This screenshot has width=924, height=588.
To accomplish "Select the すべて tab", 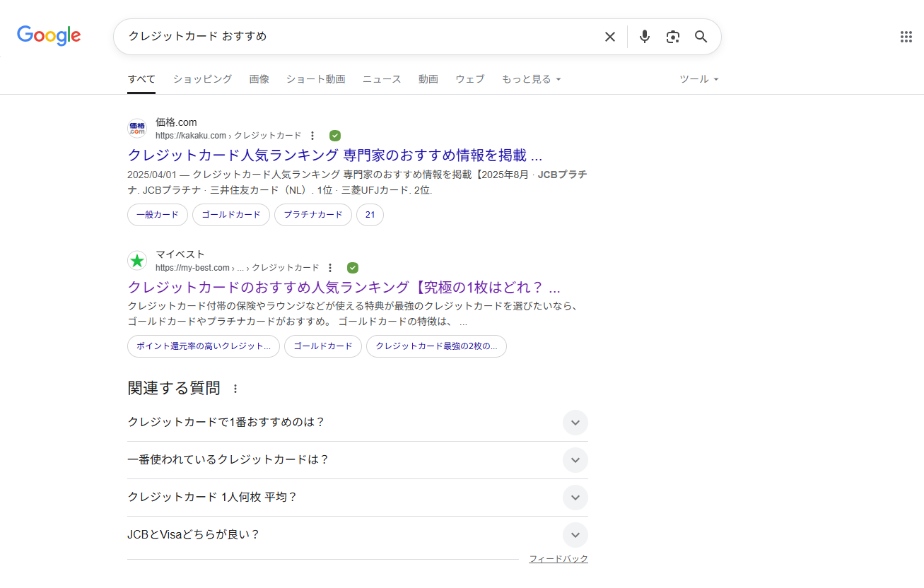I will point(141,79).
